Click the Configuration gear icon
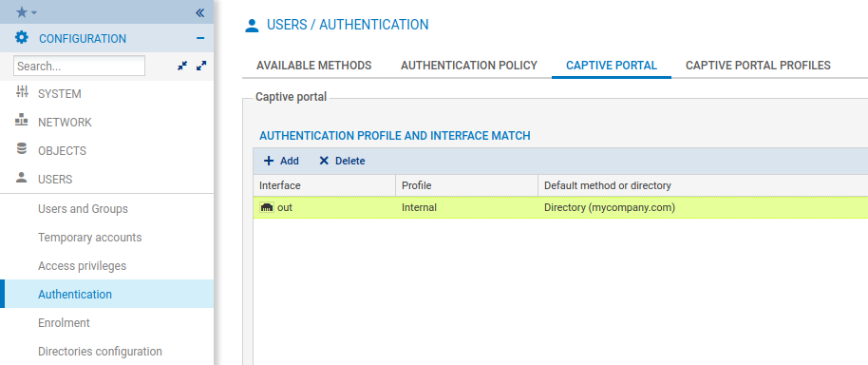Screen dimensions: 868x365 tap(21, 38)
